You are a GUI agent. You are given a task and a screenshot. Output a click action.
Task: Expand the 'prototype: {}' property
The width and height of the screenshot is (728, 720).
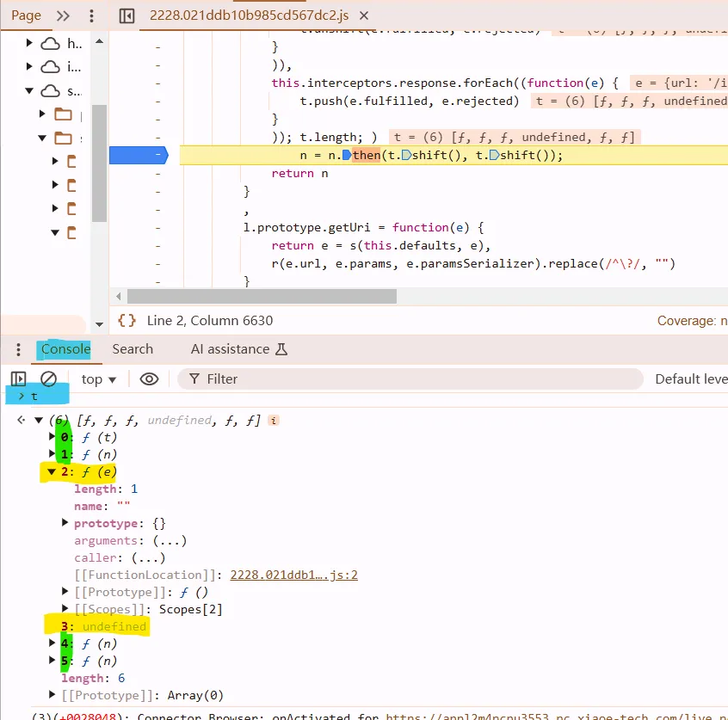click(65, 523)
